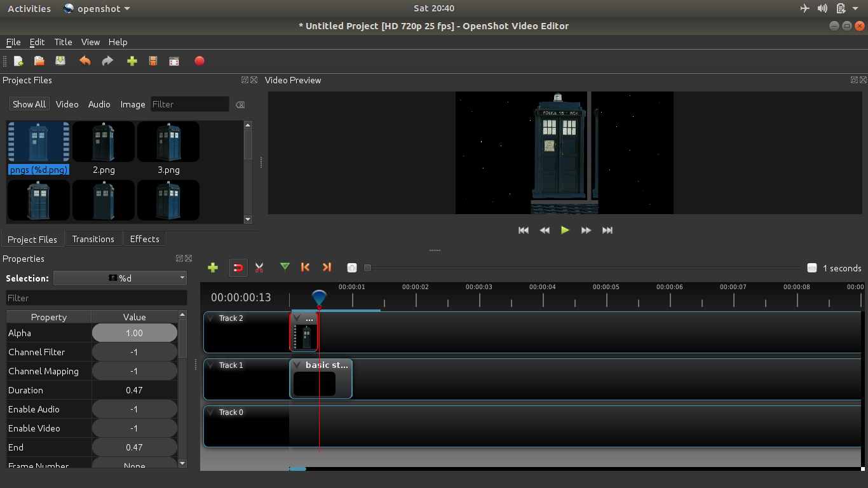Click the Duration value 0.47

134,390
